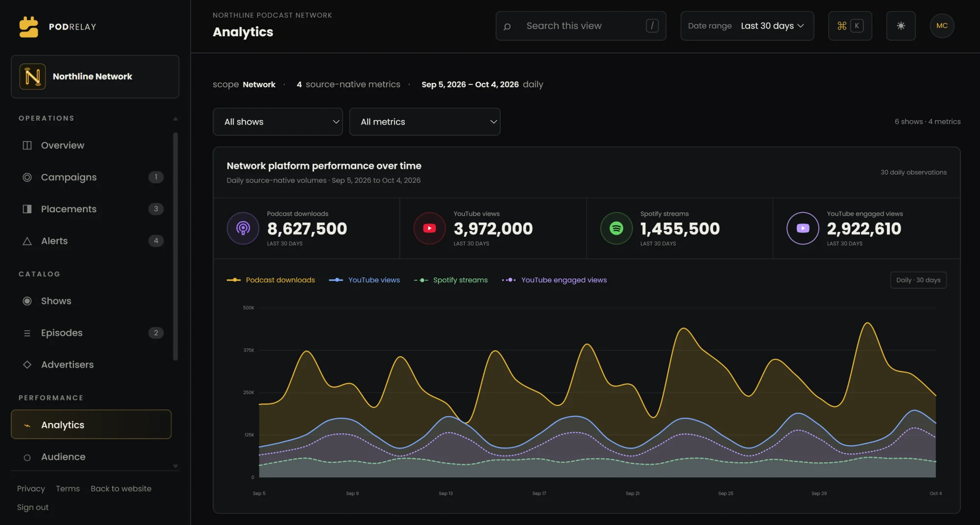
Task: Open the MC user avatar
Action: [x=942, y=26]
